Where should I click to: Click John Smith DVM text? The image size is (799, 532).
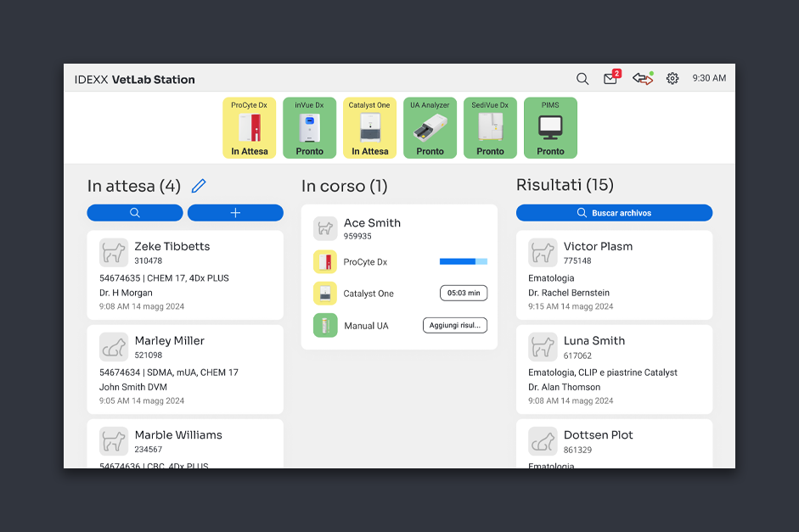[133, 387]
